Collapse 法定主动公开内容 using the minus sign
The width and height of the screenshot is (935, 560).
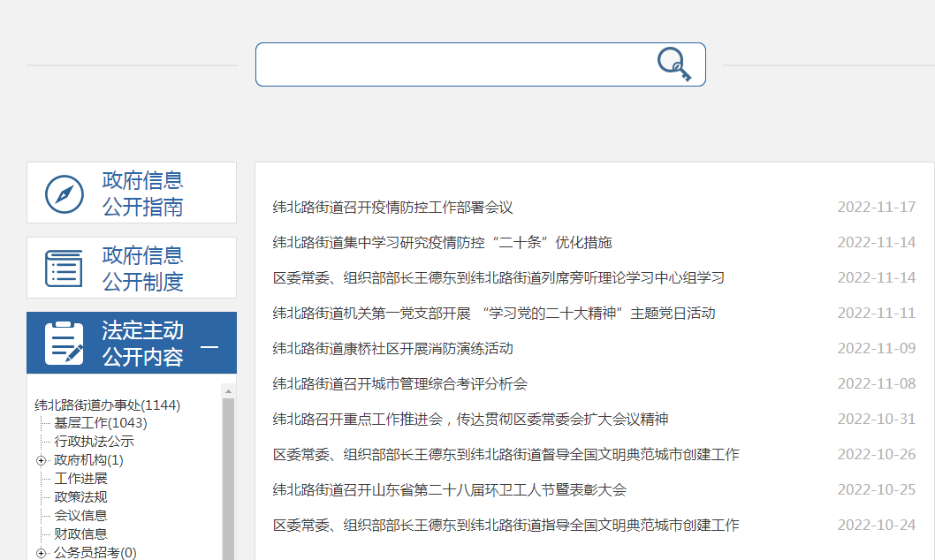(209, 347)
